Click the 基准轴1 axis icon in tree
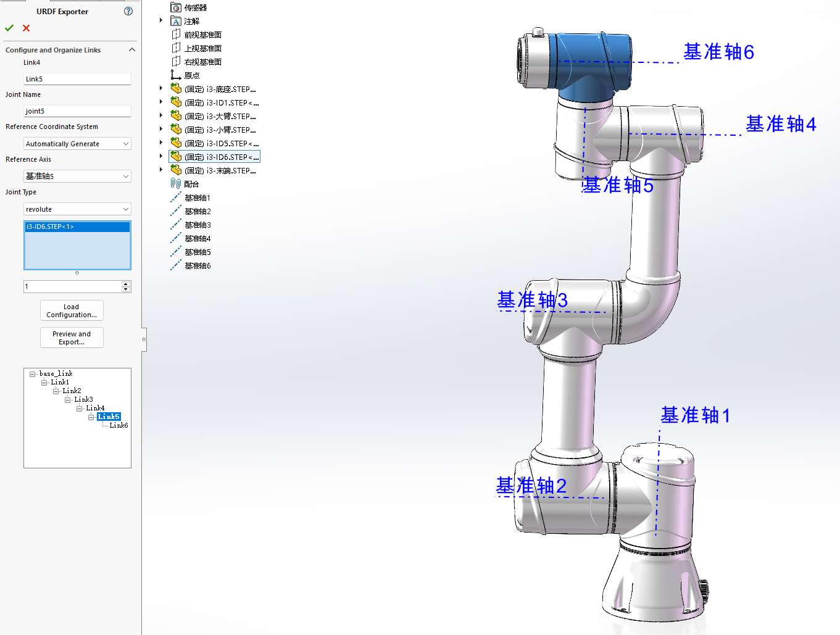The image size is (840, 635). pyautogui.click(x=176, y=197)
